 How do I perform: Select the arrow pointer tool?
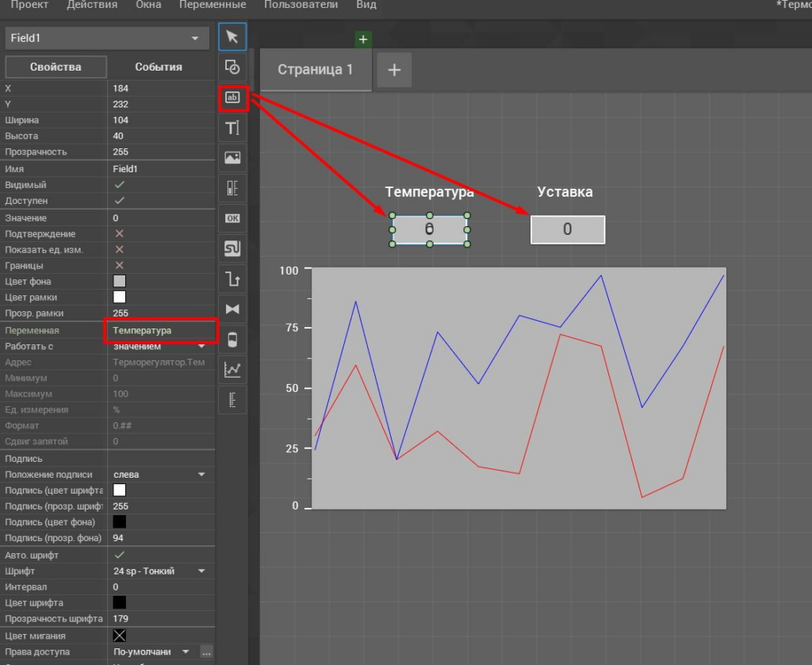[x=232, y=37]
